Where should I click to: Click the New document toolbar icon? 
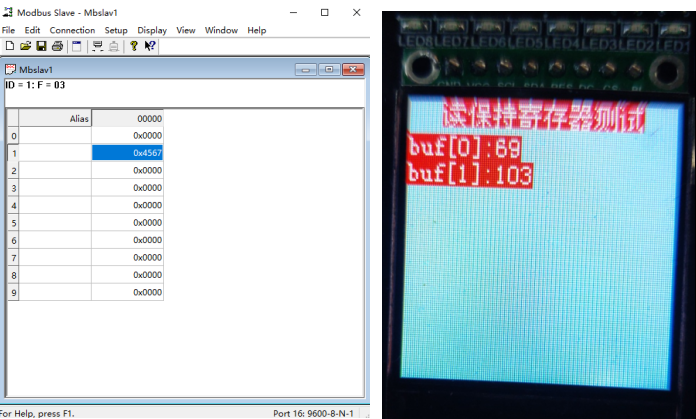tap(9, 46)
